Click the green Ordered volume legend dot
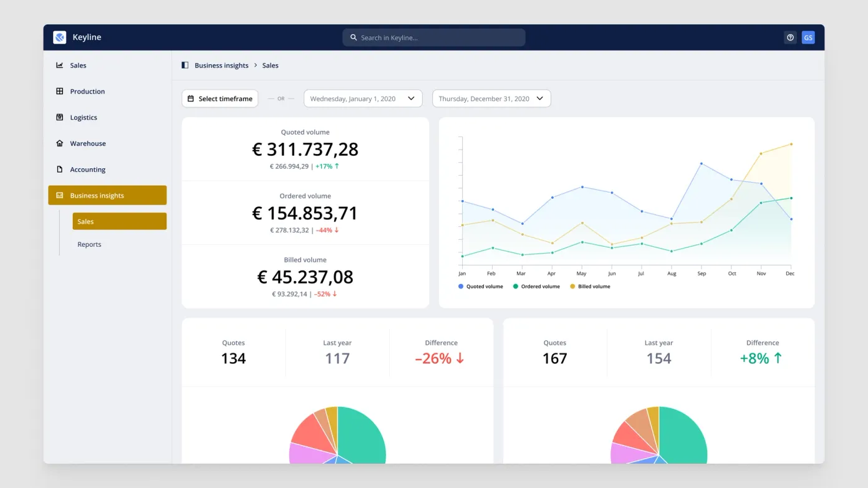Image resolution: width=868 pixels, height=488 pixels. coord(516,287)
